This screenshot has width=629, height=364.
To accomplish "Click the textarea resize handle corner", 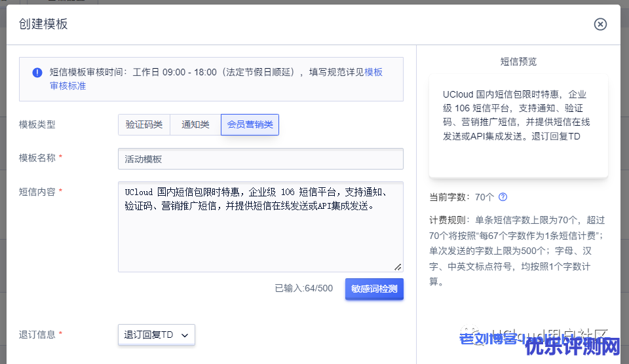I will click(398, 267).
